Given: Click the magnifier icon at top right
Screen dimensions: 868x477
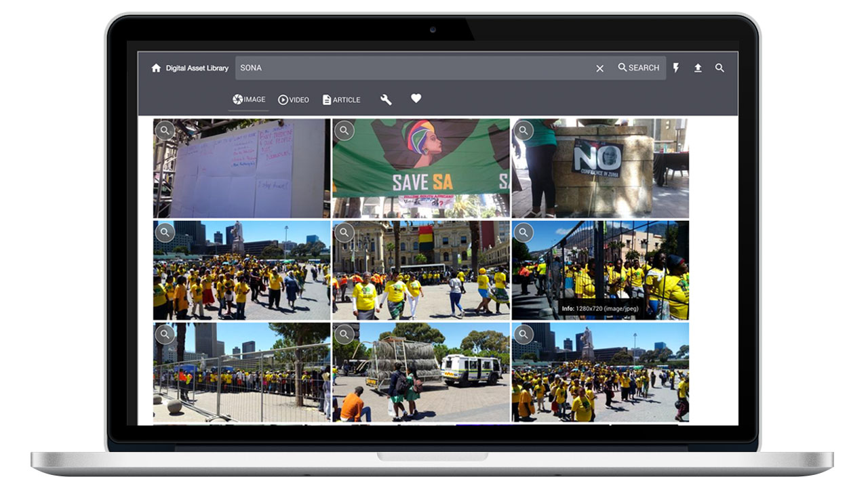Looking at the screenshot, I should [719, 68].
